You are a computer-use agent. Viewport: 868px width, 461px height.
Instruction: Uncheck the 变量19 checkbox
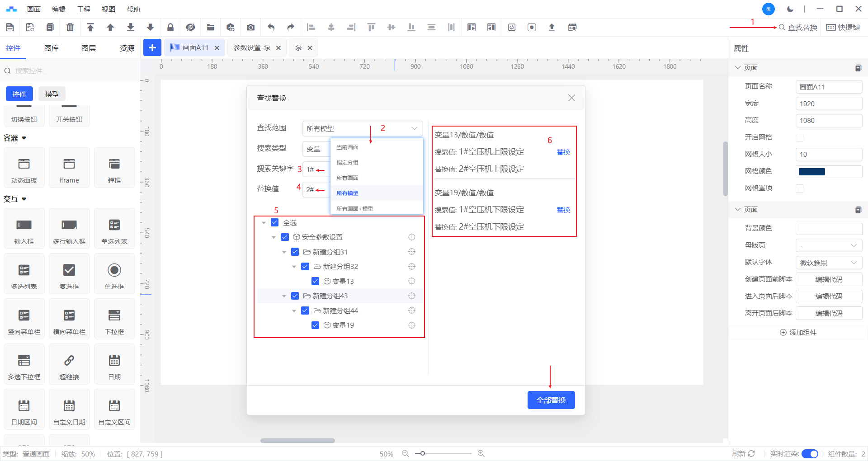[x=316, y=325]
